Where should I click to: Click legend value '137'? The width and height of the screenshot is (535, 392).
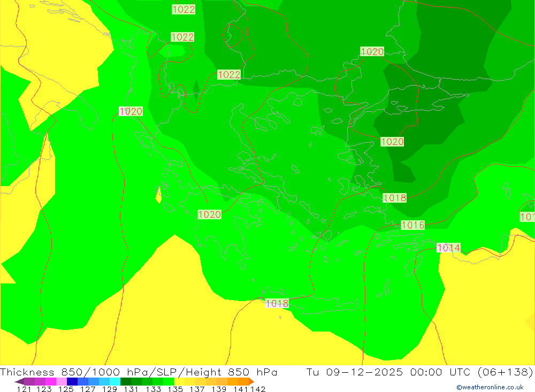click(x=197, y=389)
